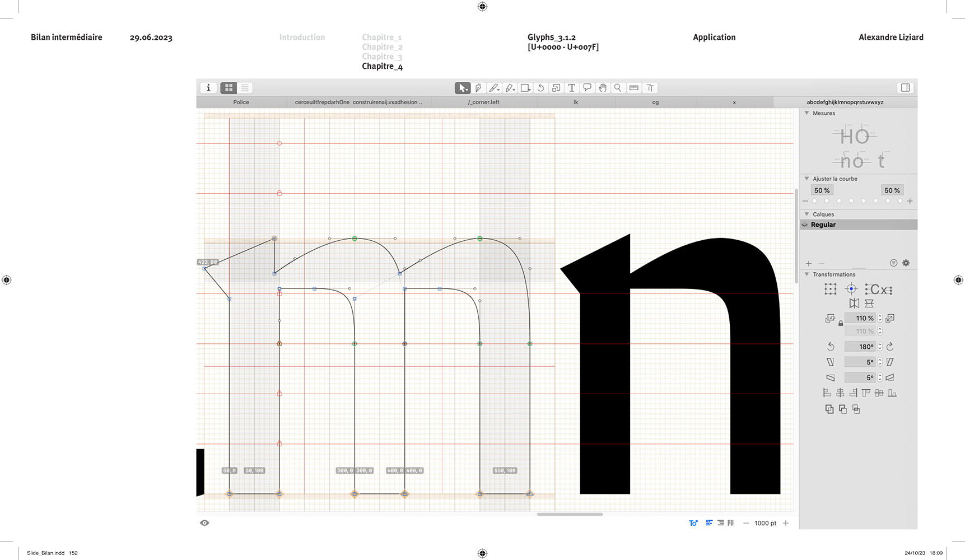Select the Hand tool
965x560 pixels.
(x=603, y=88)
